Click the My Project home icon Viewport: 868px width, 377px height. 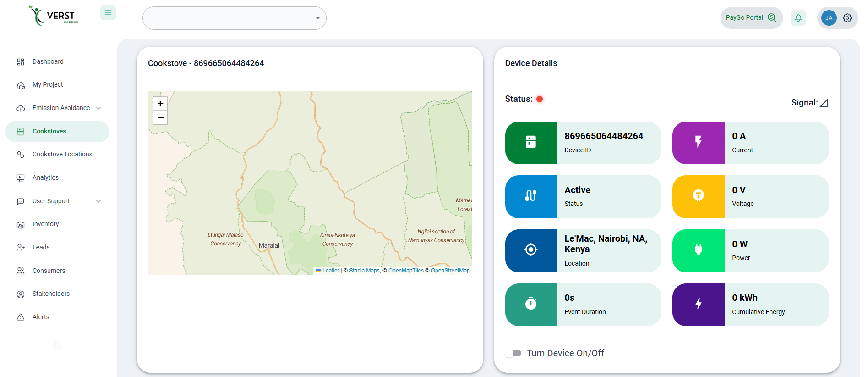(x=21, y=85)
